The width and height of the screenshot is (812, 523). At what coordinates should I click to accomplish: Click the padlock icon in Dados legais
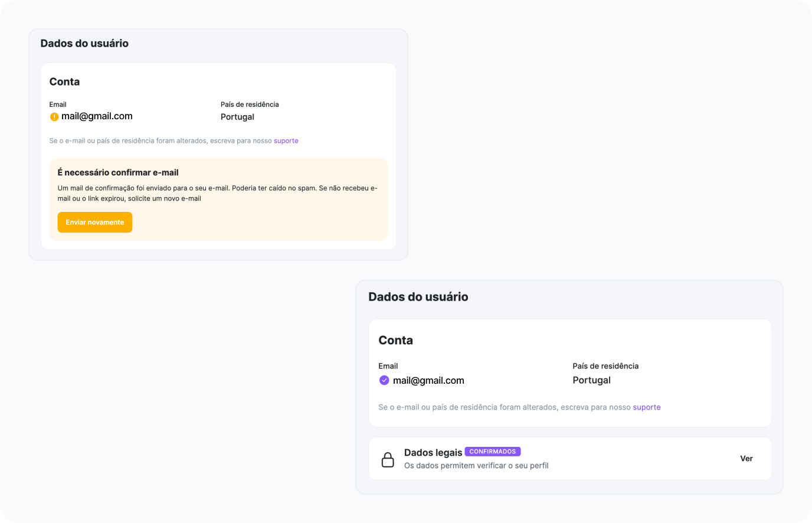tap(388, 459)
